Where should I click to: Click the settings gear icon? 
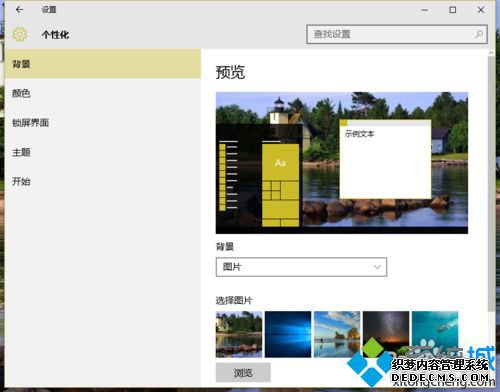[x=20, y=34]
